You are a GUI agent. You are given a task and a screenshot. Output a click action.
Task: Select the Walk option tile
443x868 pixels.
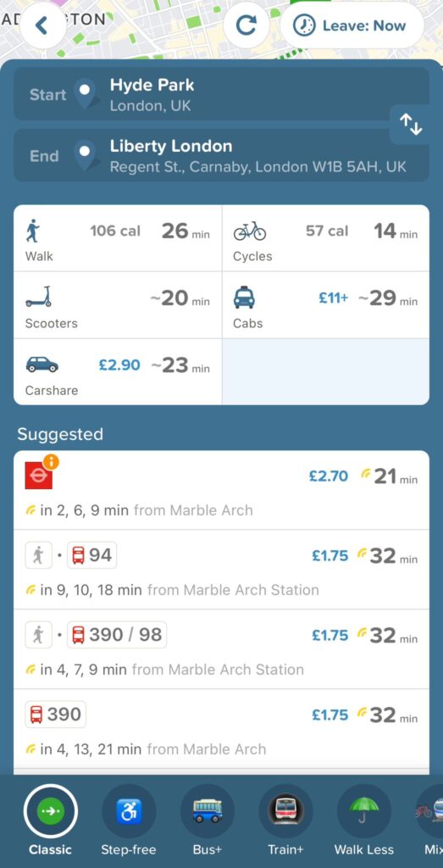(118, 238)
